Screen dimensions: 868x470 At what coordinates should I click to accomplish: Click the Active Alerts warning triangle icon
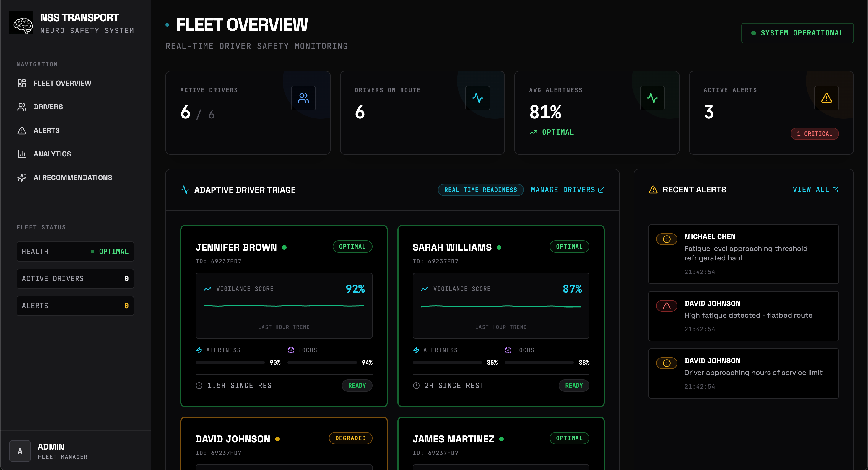point(826,98)
